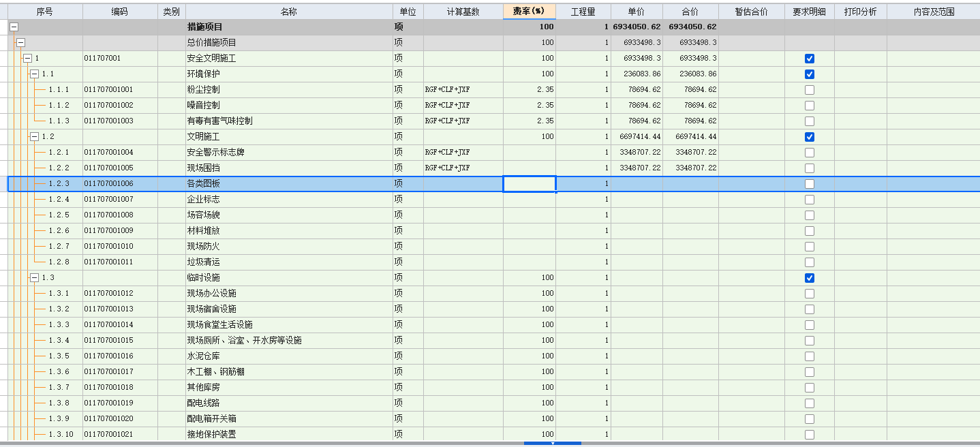Select the 企业标志 row name
The height and width of the screenshot is (447, 980).
point(289,199)
